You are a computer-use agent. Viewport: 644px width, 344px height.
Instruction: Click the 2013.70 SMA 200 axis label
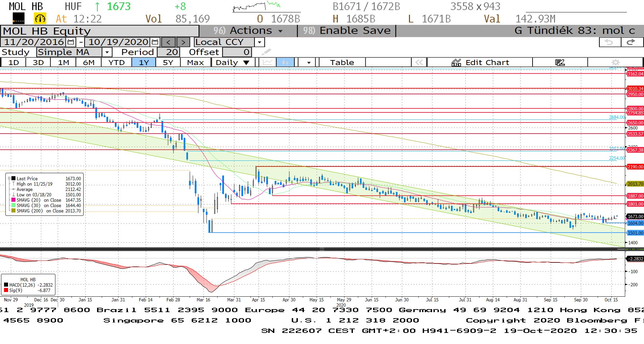(x=635, y=184)
